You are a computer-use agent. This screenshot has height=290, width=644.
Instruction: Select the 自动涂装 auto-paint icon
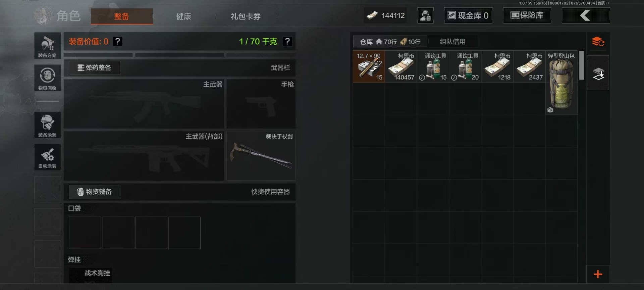(47, 157)
